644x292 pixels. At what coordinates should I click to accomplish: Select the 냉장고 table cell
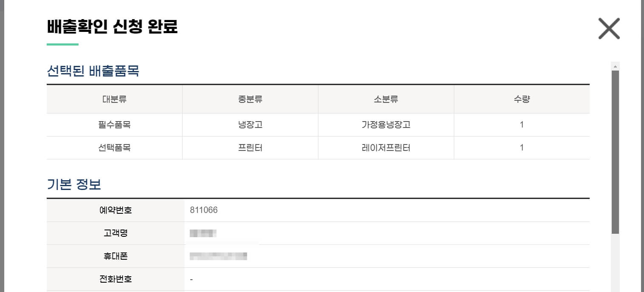click(250, 125)
